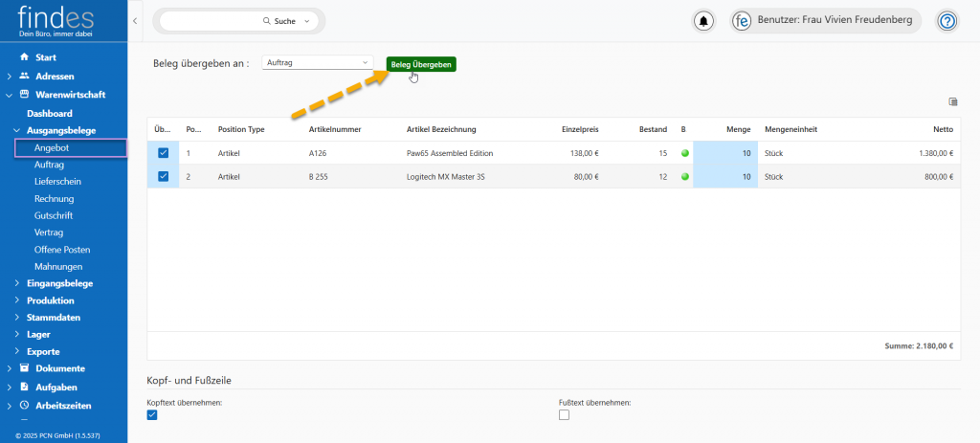980x443 pixels.
Task: Click the Arbeitszeiten clock icon
Action: click(x=24, y=406)
